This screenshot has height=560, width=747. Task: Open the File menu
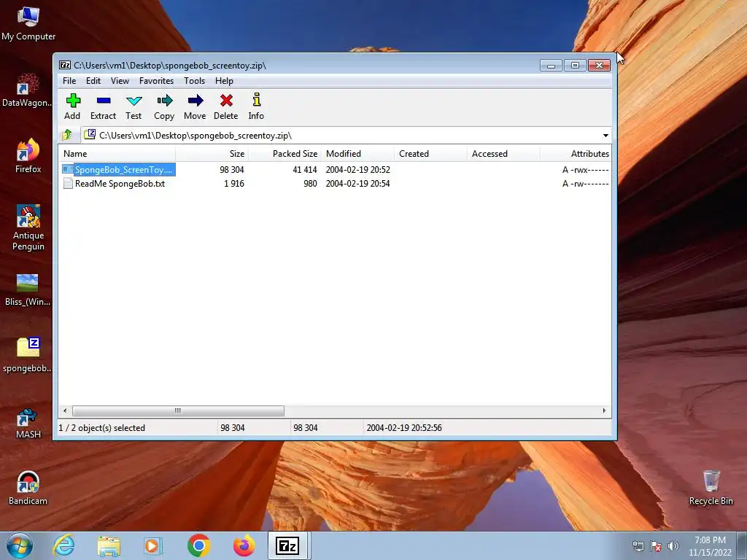click(x=69, y=81)
